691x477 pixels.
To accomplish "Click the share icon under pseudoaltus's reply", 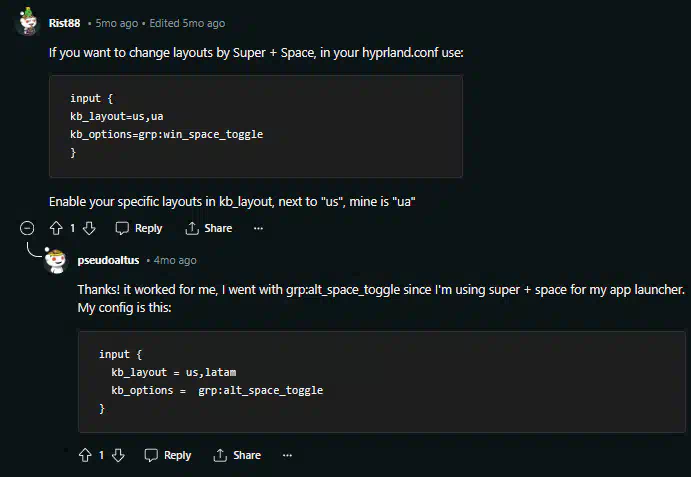I will tap(220, 455).
